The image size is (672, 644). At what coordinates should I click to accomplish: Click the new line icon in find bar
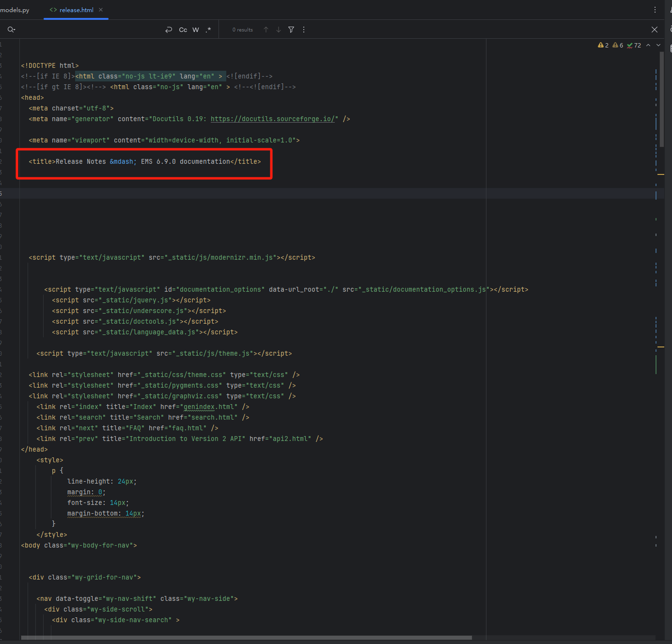coord(169,30)
